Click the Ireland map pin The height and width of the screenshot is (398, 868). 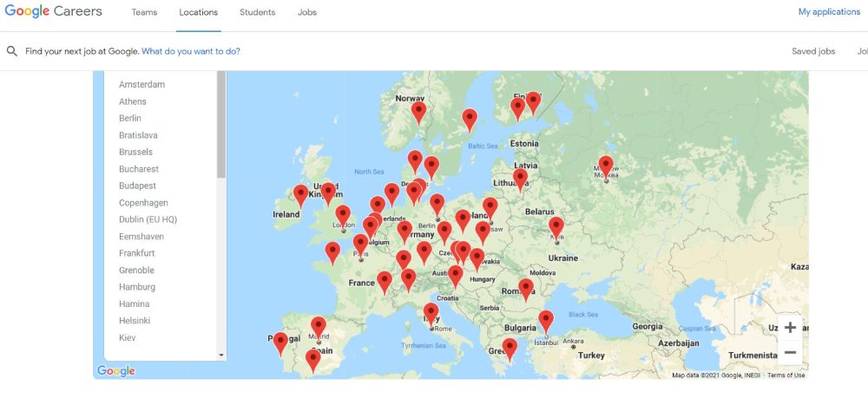300,196
